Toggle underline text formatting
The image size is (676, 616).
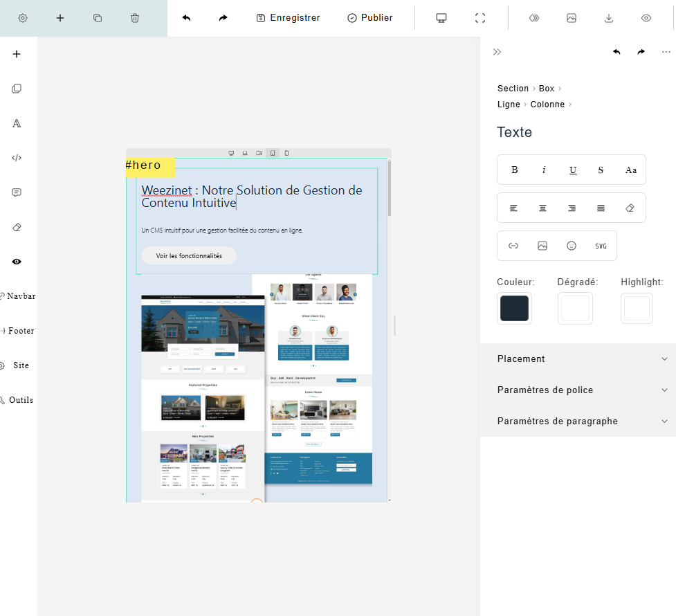tap(572, 170)
